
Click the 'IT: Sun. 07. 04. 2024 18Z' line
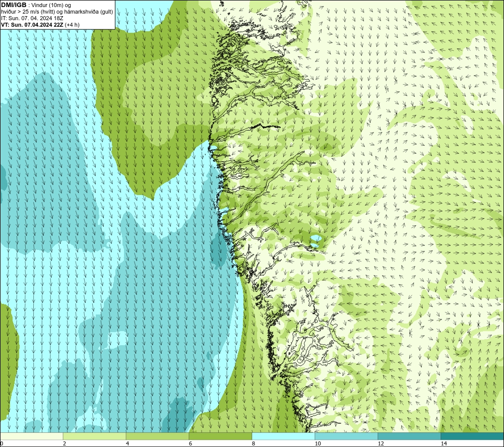pyautogui.click(x=32, y=18)
